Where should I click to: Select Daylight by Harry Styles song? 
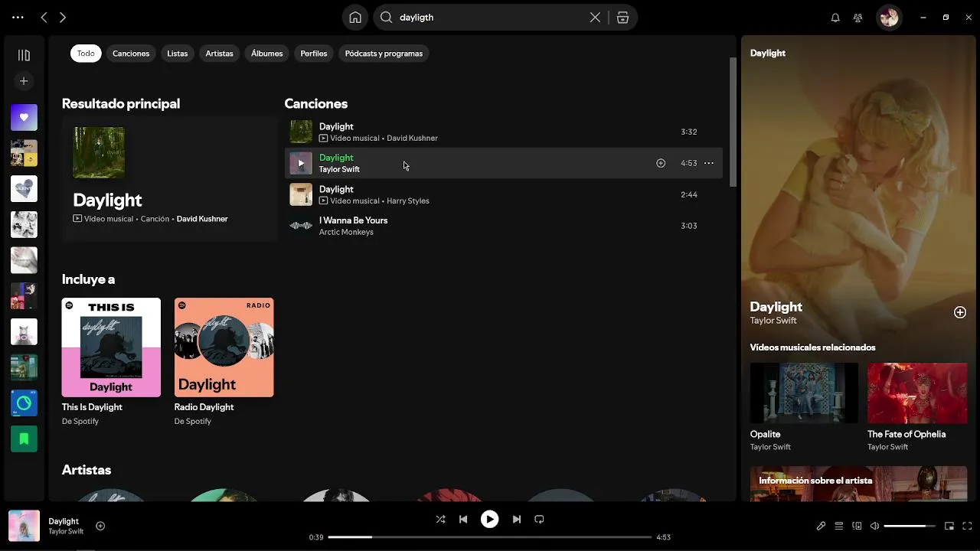[503, 194]
